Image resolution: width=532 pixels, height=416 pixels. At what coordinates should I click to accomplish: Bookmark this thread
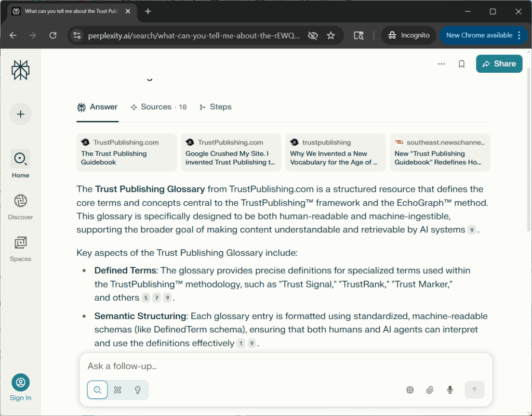point(461,64)
